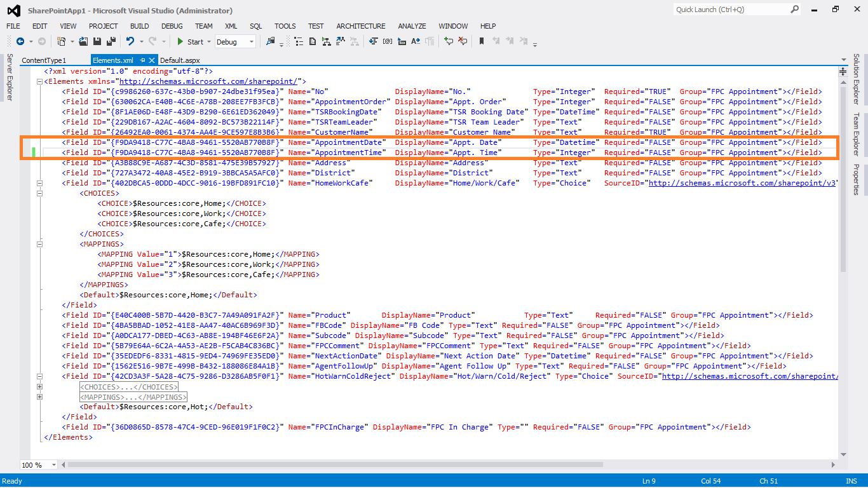The height and width of the screenshot is (488, 868).
Task: Close the Elements.xml tab with its X
Action: point(153,60)
